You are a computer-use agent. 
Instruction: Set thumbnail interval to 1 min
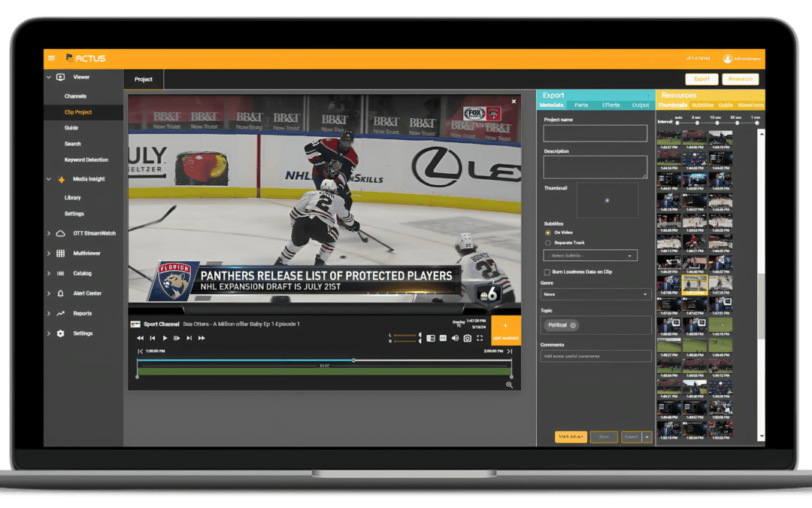[757, 123]
